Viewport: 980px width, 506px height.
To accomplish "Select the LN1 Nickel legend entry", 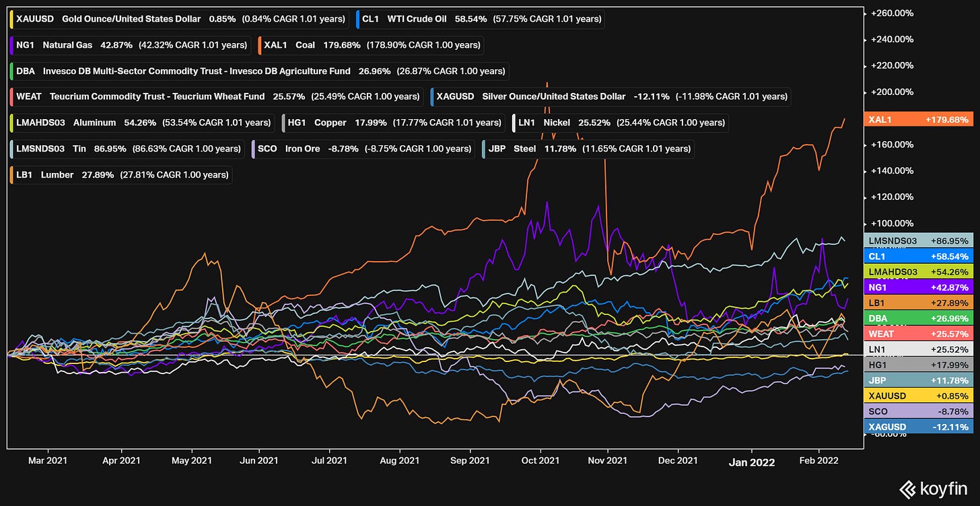I will coord(620,122).
